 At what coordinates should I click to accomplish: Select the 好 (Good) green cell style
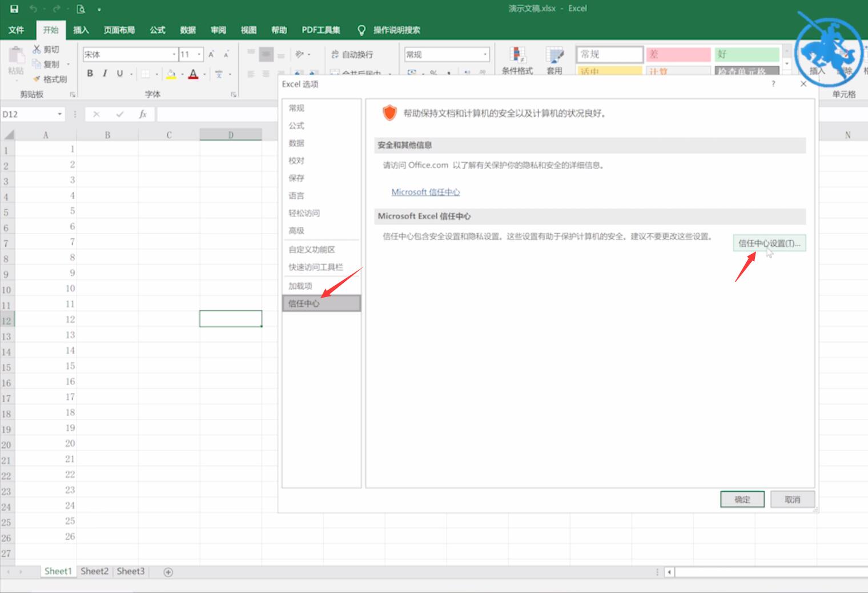[x=748, y=54]
